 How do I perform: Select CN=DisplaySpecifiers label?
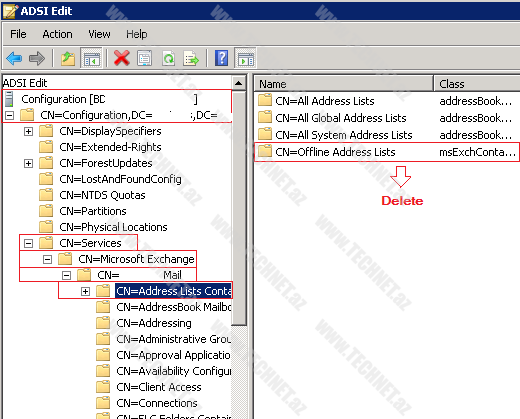(x=110, y=131)
